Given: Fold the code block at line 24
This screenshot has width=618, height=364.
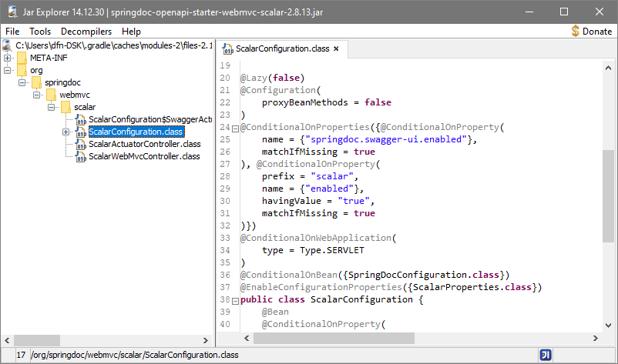Looking at the screenshot, I should click(235, 129).
